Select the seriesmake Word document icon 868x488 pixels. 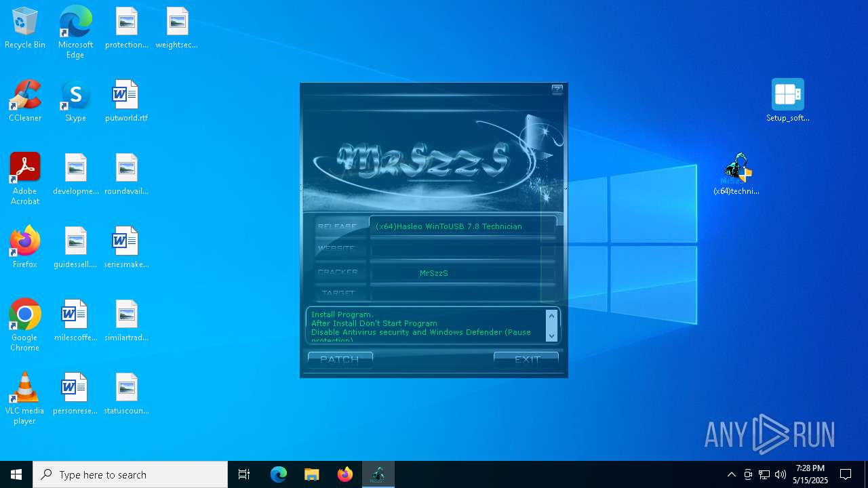127,248
